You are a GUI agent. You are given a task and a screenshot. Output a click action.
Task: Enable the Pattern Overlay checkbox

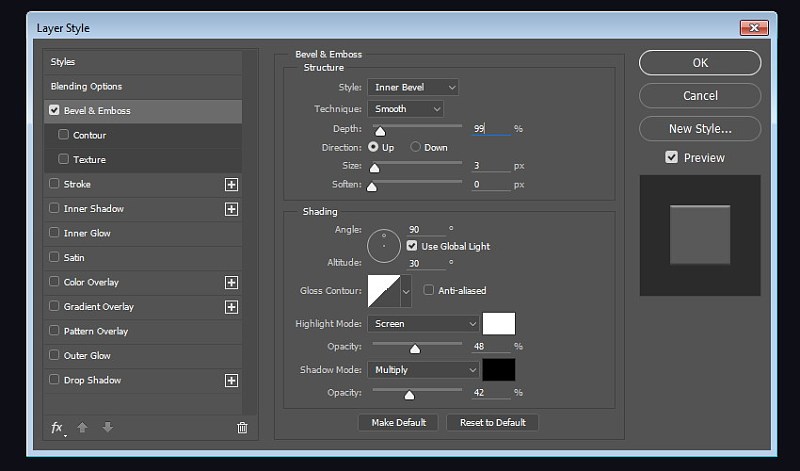[54, 330]
